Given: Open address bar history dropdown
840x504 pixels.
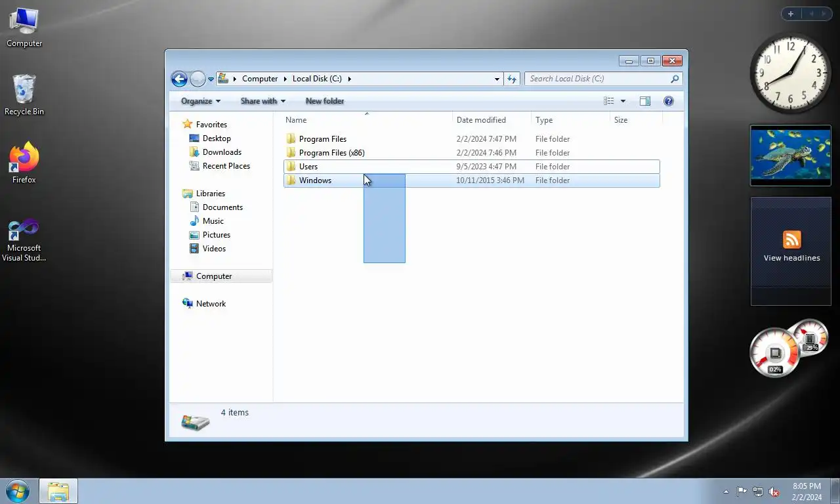Looking at the screenshot, I should pos(497,79).
